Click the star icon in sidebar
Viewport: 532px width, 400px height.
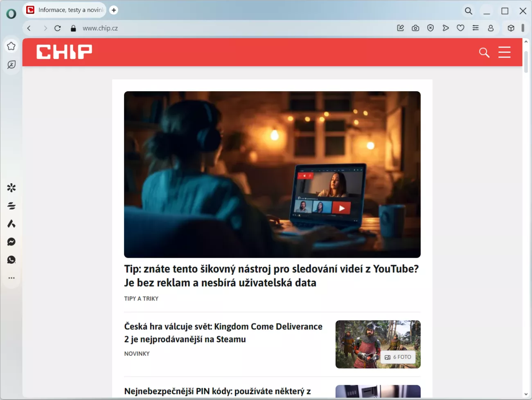(11, 46)
